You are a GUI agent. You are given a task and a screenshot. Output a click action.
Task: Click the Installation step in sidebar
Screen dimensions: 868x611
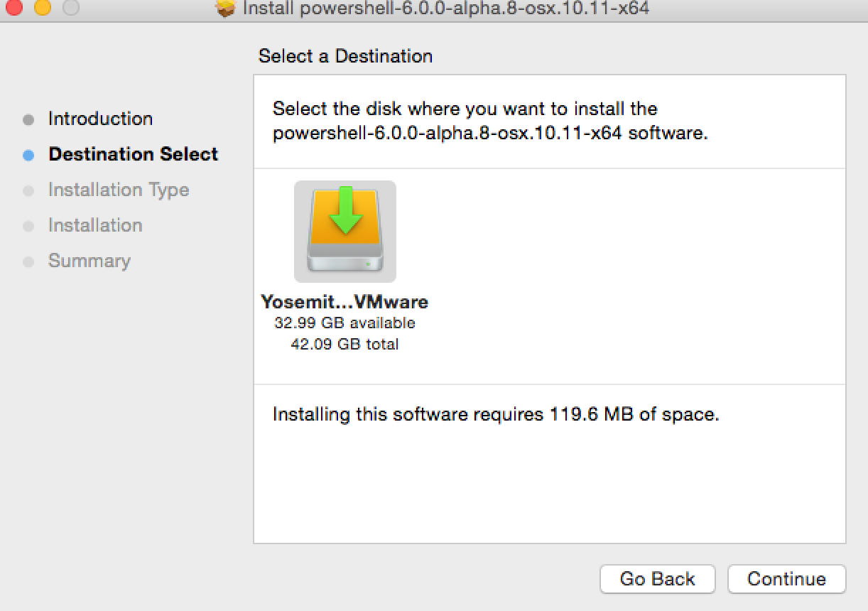[x=95, y=225]
